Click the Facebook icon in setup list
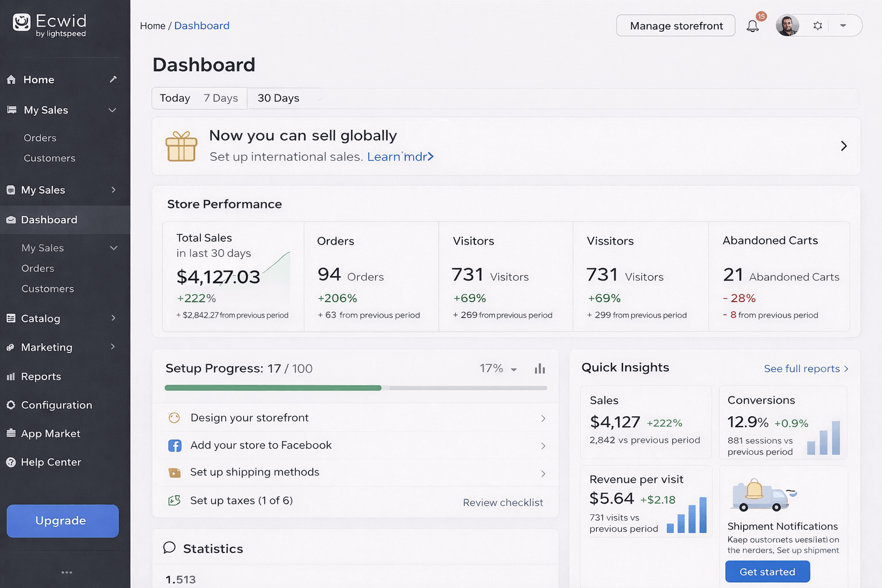 pyautogui.click(x=175, y=446)
